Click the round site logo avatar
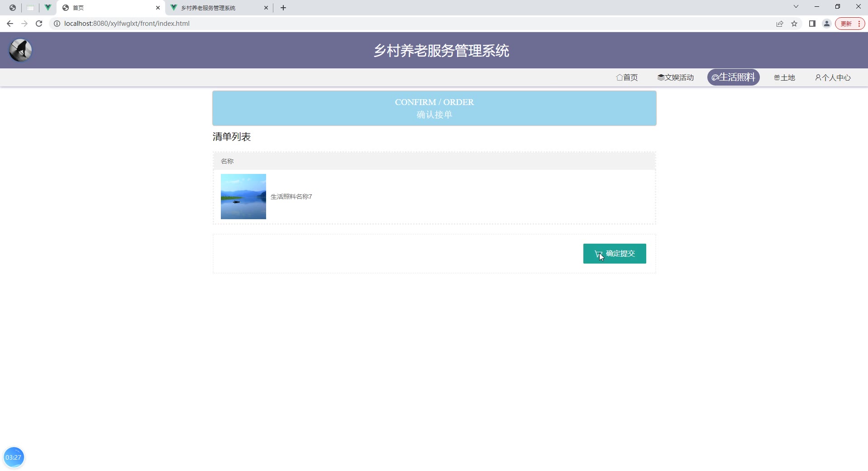This screenshot has width=868, height=471. click(20, 50)
